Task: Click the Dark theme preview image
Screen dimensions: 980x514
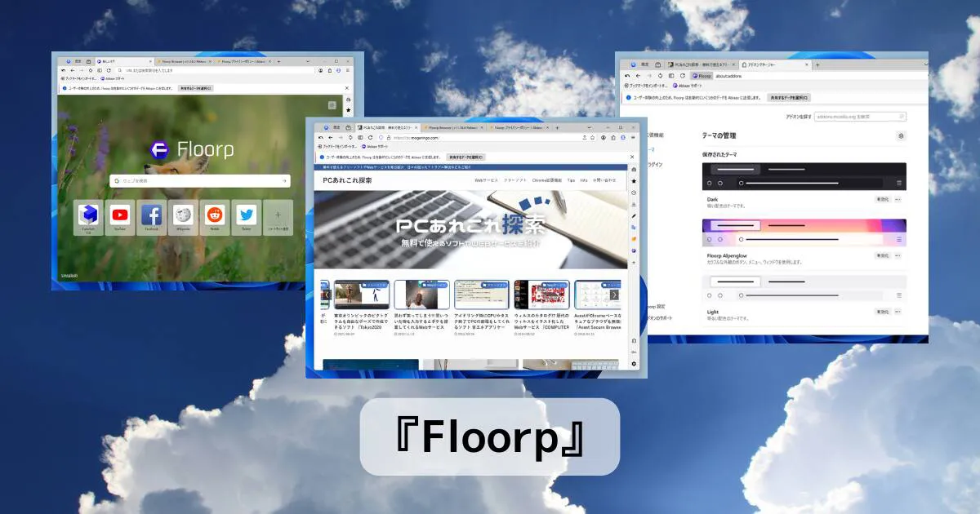Action: 804,176
